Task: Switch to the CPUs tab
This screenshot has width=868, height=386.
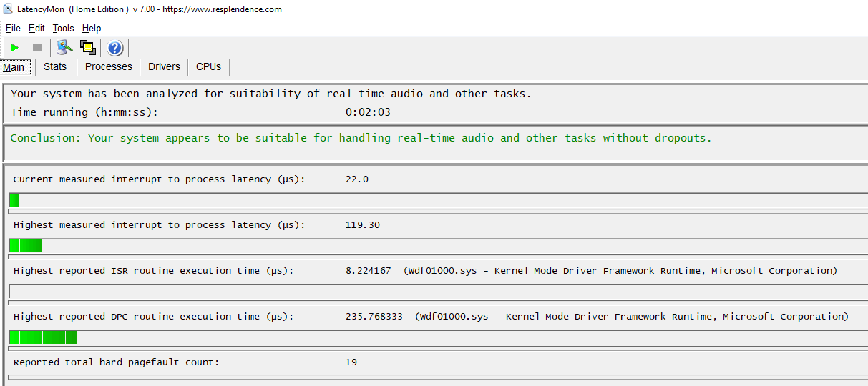Action: point(208,66)
